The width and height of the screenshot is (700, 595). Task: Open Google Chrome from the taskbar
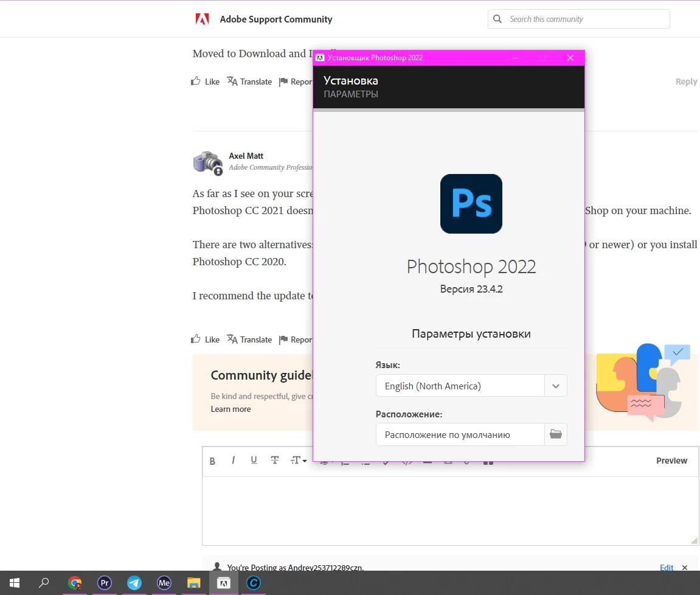[75, 582]
